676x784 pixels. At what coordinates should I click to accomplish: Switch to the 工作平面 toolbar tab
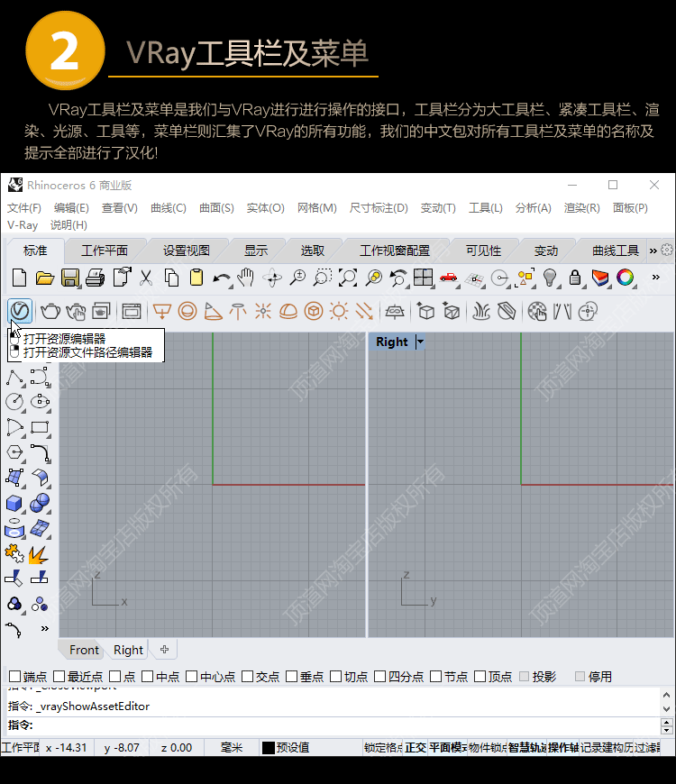(x=105, y=251)
